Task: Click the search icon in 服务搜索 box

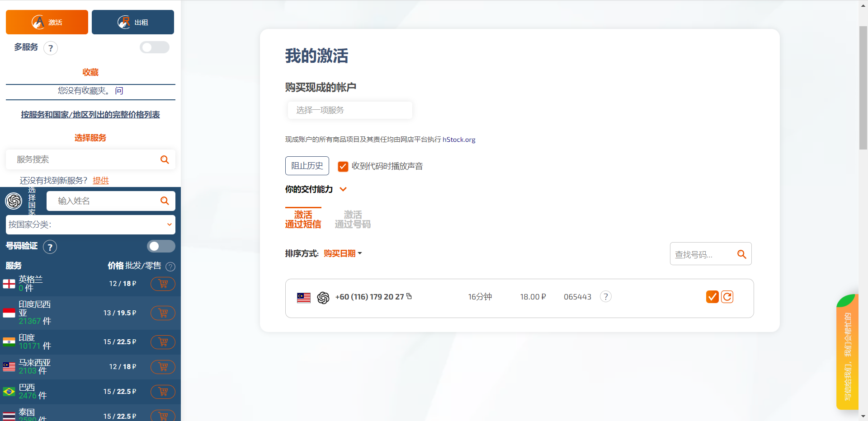Action: pos(165,159)
